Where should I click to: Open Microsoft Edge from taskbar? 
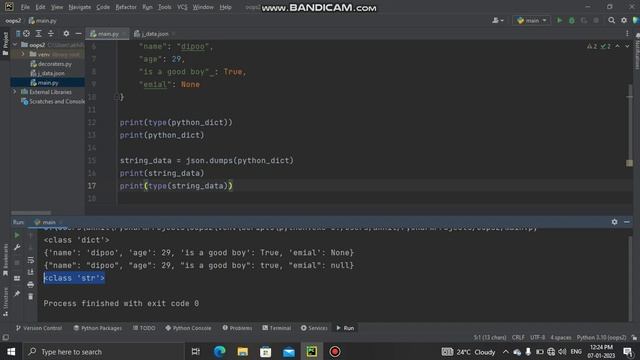point(220,351)
